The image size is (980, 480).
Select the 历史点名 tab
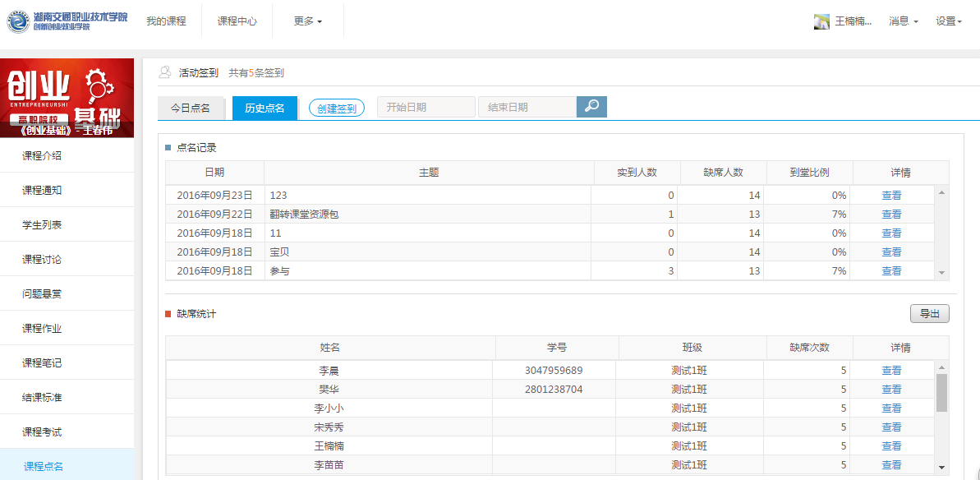(265, 108)
